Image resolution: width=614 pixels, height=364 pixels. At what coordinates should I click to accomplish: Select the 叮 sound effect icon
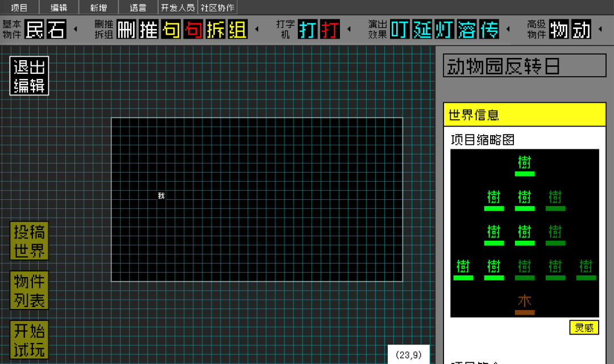coord(400,30)
